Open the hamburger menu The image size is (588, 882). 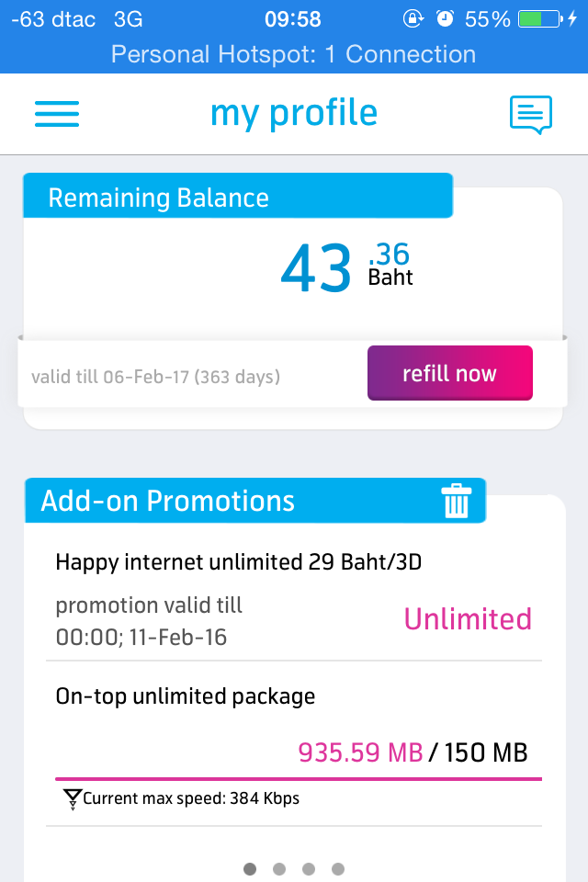click(x=57, y=114)
